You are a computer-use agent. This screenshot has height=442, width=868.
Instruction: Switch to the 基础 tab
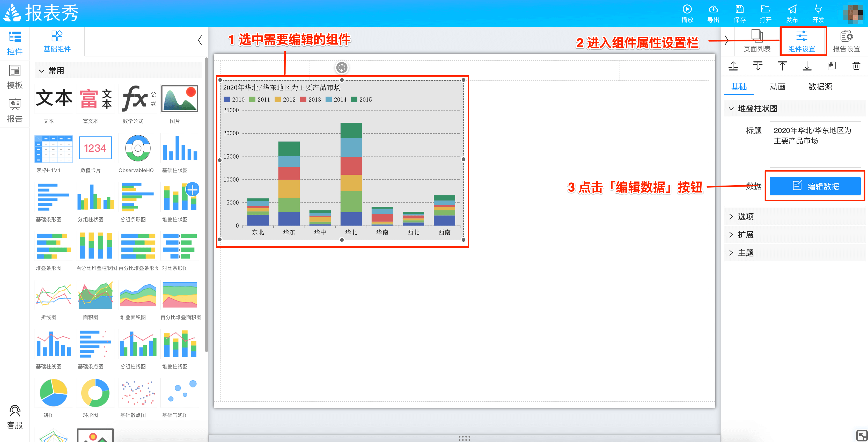[x=739, y=87]
